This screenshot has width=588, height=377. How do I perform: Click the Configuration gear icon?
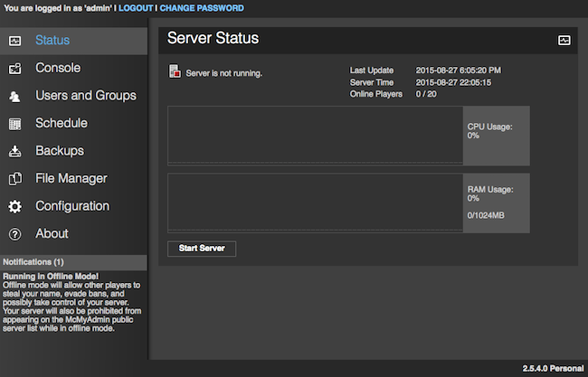pyautogui.click(x=14, y=206)
